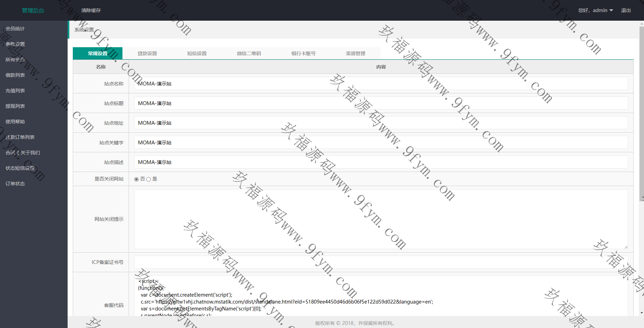Switch to the 渠道管理 tab
Viewport: 644px width, 328px height.
[356, 53]
